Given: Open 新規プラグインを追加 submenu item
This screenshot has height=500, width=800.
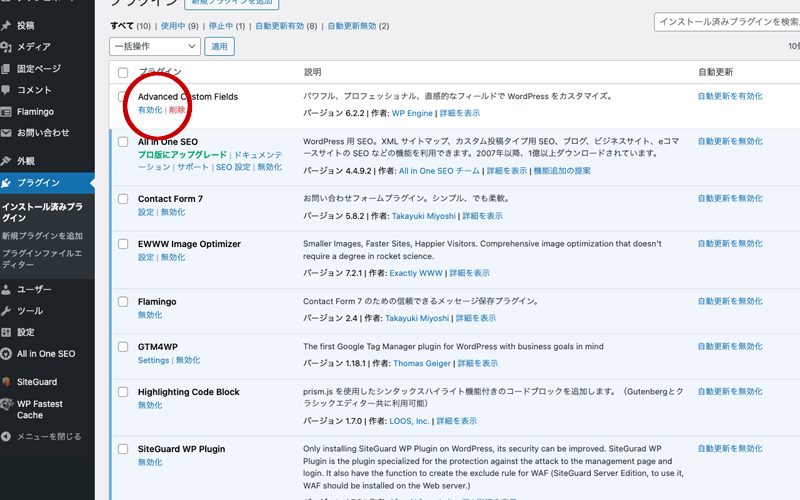Looking at the screenshot, I should [x=42, y=236].
